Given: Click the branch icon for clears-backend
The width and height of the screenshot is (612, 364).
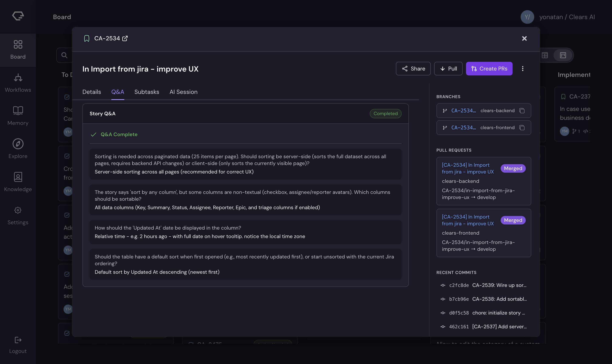Looking at the screenshot, I should pos(445,111).
